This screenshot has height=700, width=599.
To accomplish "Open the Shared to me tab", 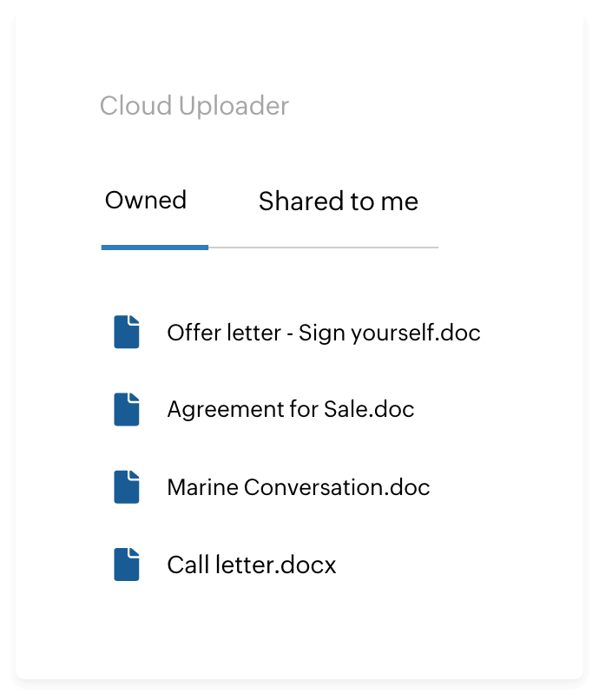I will [x=338, y=201].
